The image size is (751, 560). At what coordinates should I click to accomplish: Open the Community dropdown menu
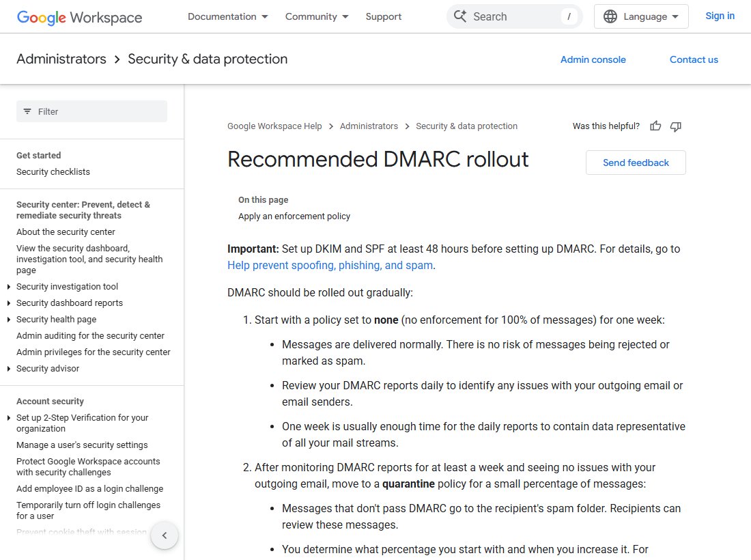point(317,16)
